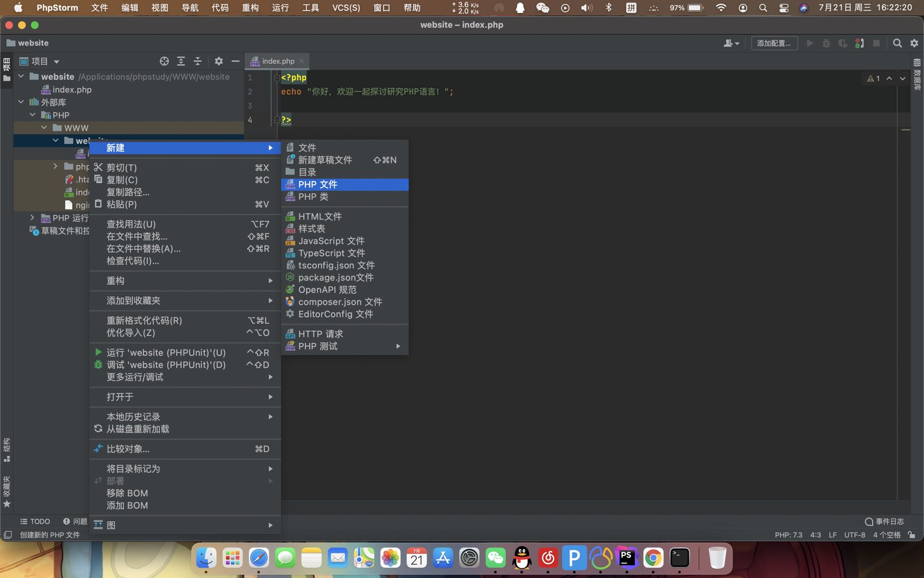
Task: Click the stop button in toolbar
Action: tap(876, 43)
